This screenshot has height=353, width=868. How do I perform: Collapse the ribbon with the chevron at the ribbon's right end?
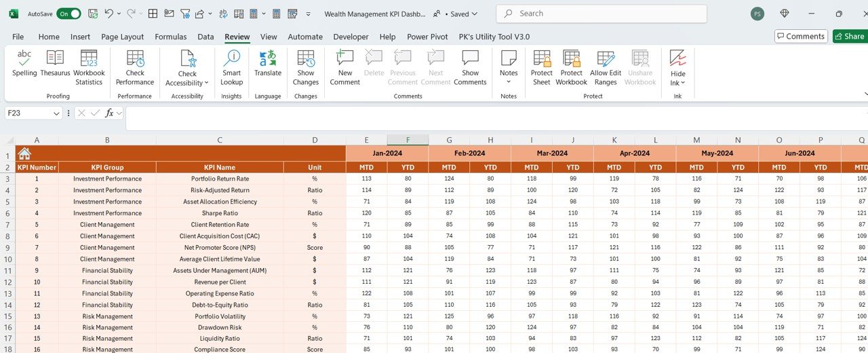click(x=865, y=94)
